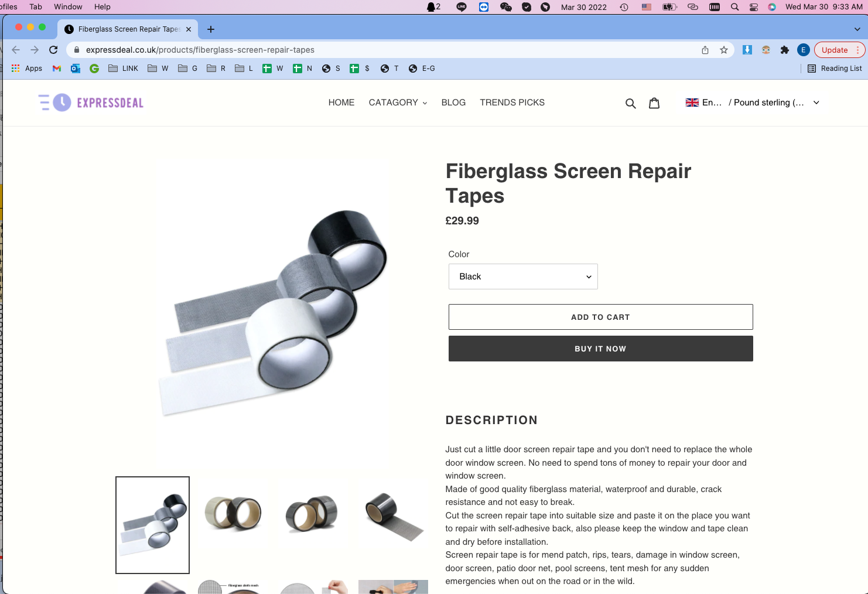The width and height of the screenshot is (868, 594).
Task: Click the product title Fiberglass Screen Repair Tapes
Action: pos(568,183)
